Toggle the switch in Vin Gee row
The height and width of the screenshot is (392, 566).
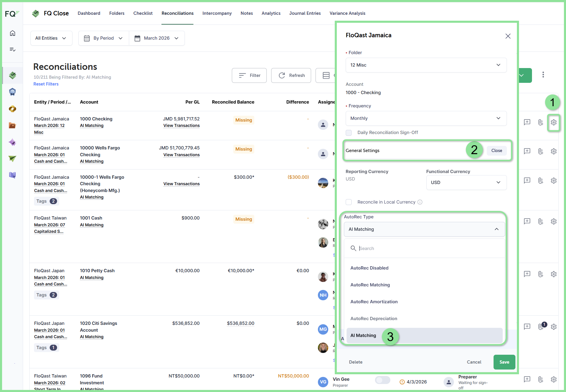pos(382,380)
